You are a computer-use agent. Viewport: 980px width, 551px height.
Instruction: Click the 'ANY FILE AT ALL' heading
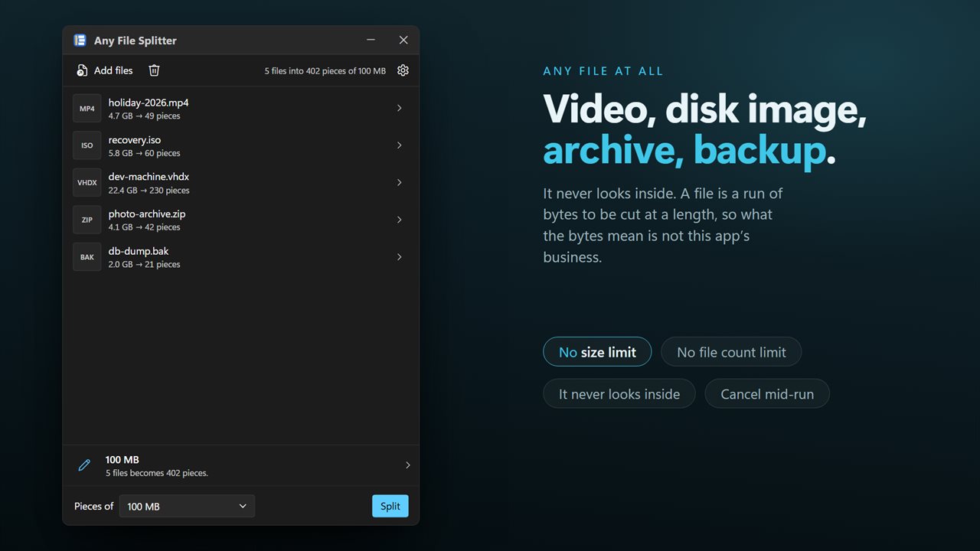[603, 71]
